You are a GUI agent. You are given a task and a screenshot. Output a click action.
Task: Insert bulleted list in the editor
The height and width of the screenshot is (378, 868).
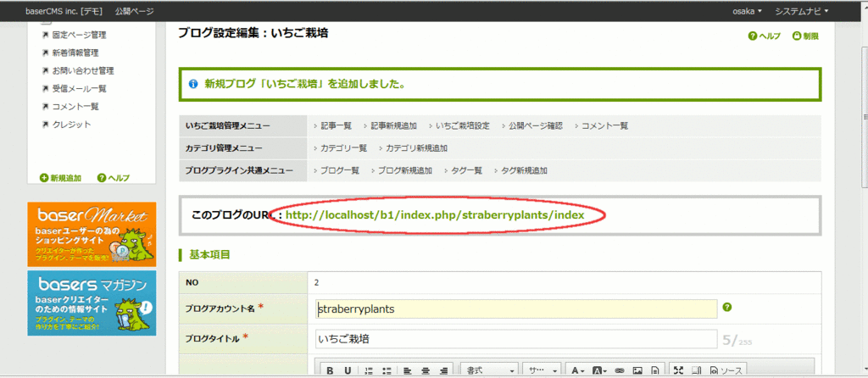click(387, 371)
